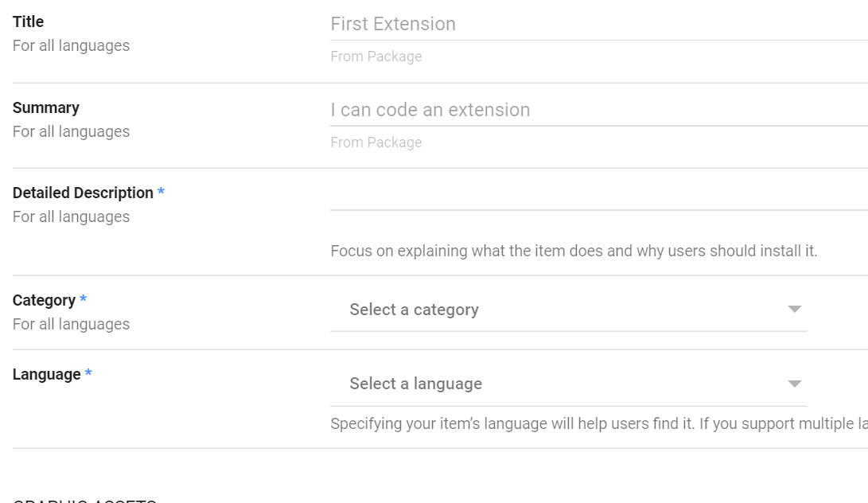Focus the empty Detailed Description field
Image resolution: width=868 pixels, height=503 pixels.
coord(597,196)
